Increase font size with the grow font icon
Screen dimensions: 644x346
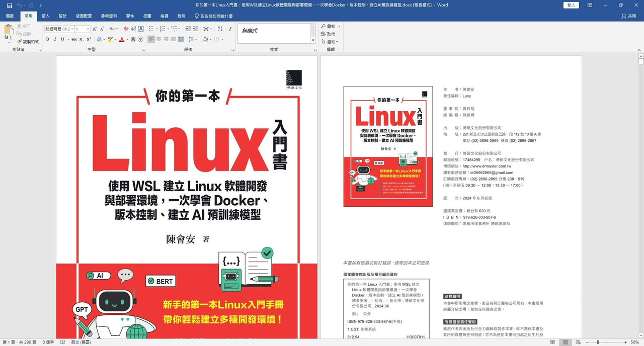[95, 29]
